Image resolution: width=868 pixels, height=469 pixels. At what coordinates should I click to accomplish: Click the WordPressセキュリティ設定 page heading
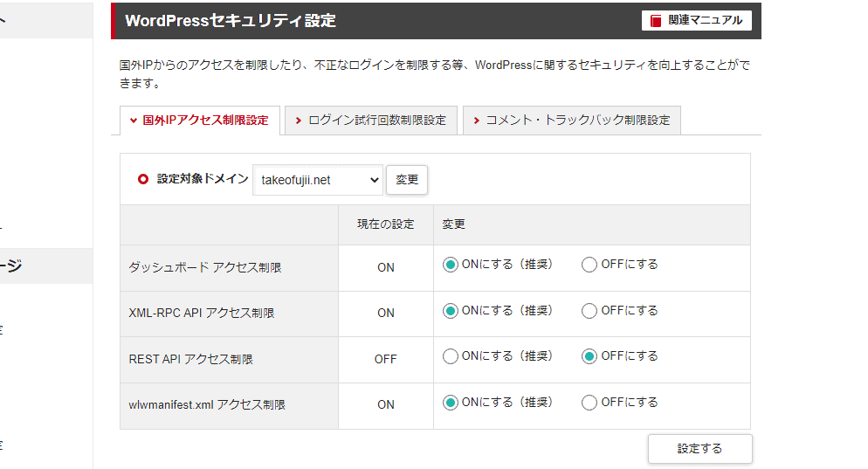click(x=231, y=20)
